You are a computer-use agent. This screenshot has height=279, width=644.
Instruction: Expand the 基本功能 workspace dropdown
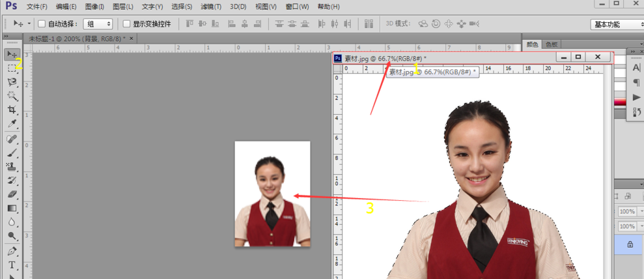tap(616, 24)
